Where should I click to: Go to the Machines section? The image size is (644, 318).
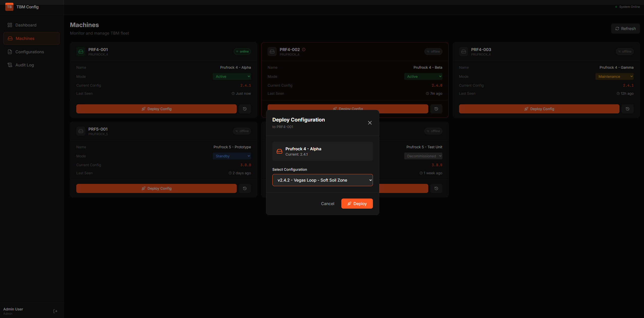click(x=31, y=38)
